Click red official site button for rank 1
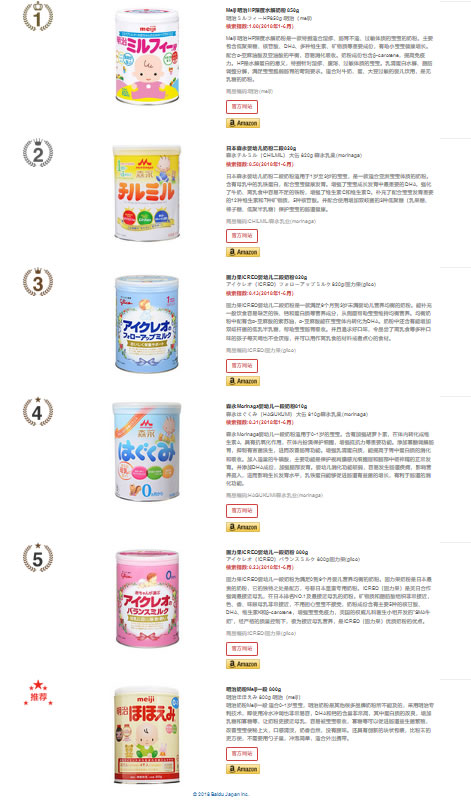 [242, 107]
